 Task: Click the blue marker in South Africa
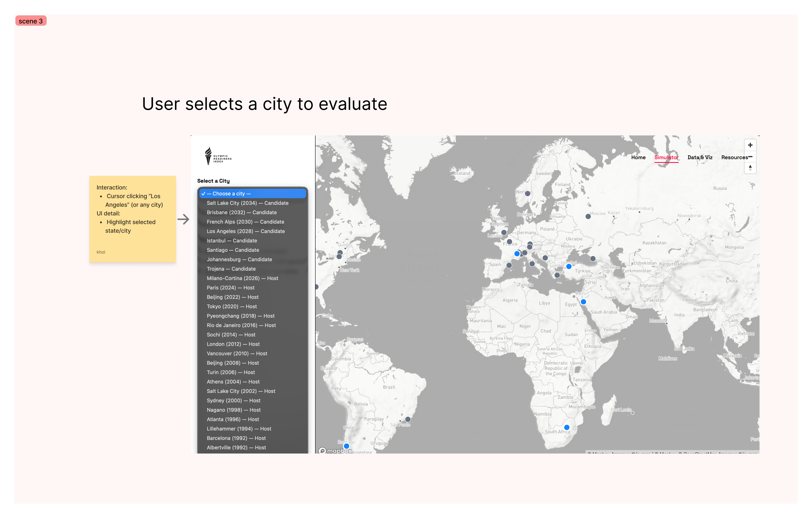tap(567, 427)
